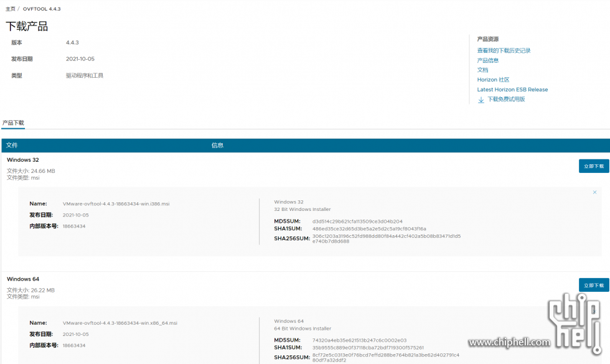
Task: Click SHA1SUM value starting 486ed35ce32d
Action: [368, 229]
